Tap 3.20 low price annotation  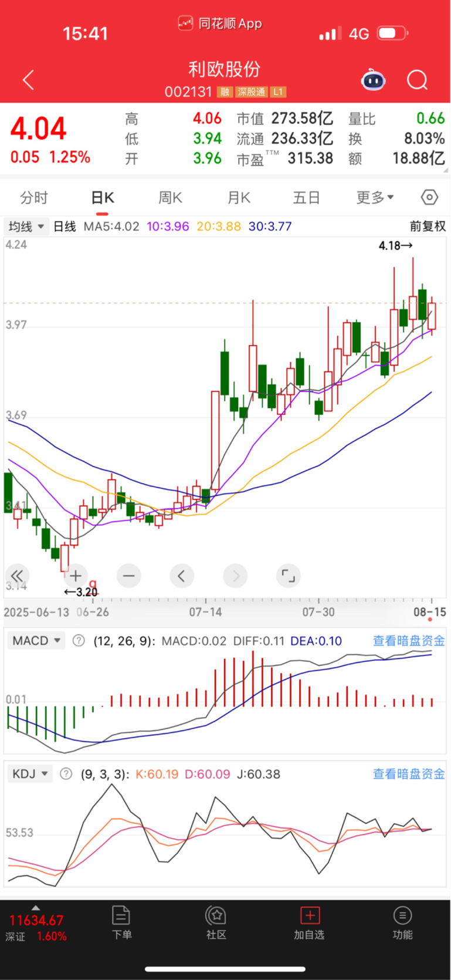click(x=81, y=592)
